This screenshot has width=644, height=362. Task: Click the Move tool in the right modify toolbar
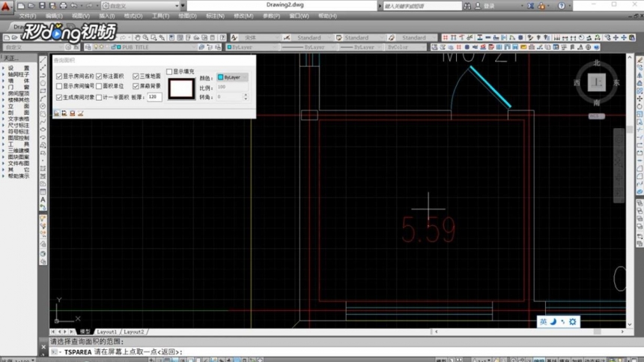pyautogui.click(x=640, y=99)
